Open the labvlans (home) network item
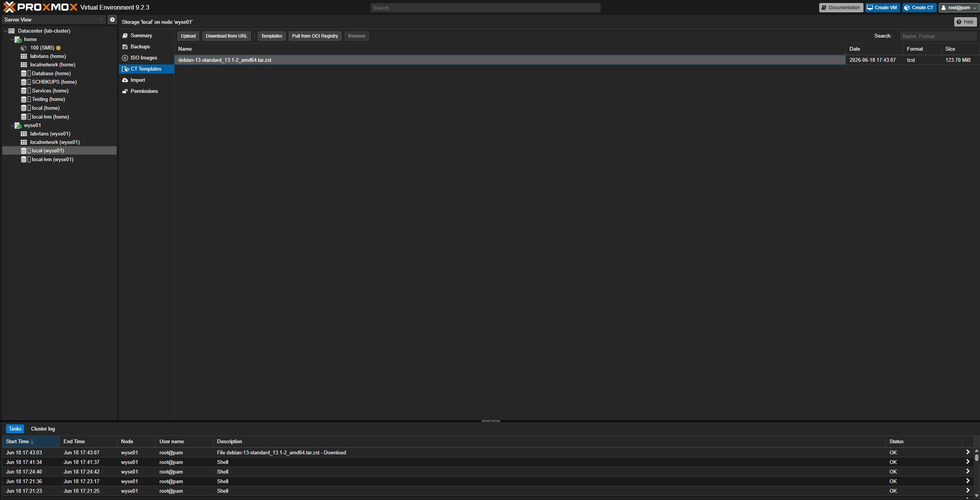This screenshot has height=500, width=980. click(x=48, y=56)
